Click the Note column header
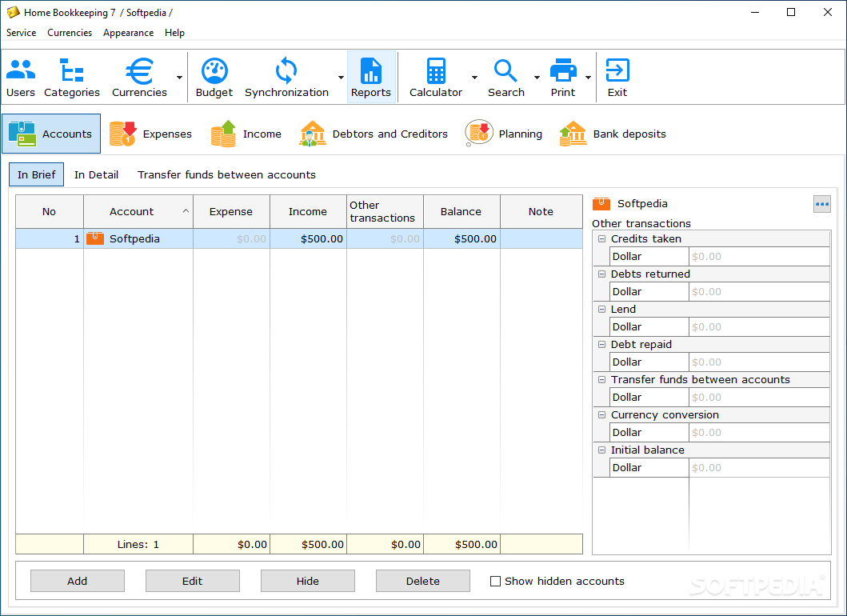Viewport: 847px width, 616px height. pyautogui.click(x=541, y=212)
